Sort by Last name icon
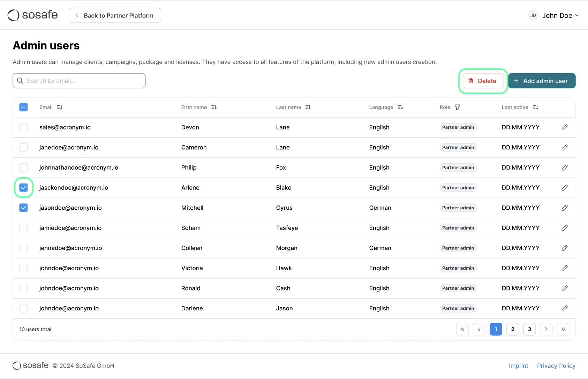This screenshot has width=588, height=379. click(308, 107)
